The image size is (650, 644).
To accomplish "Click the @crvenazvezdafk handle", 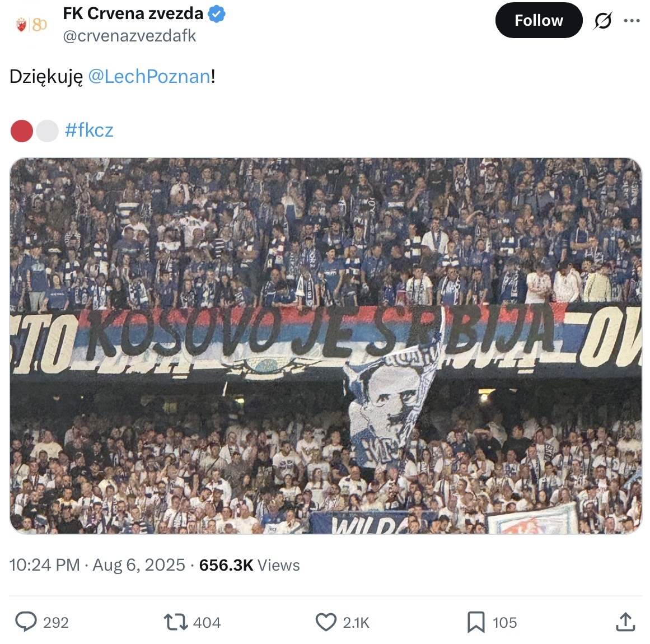I will (129, 36).
